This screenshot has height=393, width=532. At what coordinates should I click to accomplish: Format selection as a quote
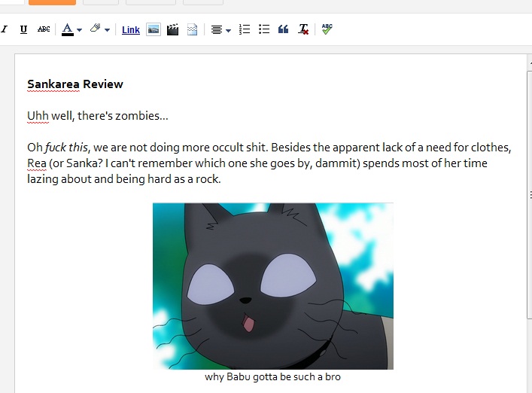[x=283, y=29]
